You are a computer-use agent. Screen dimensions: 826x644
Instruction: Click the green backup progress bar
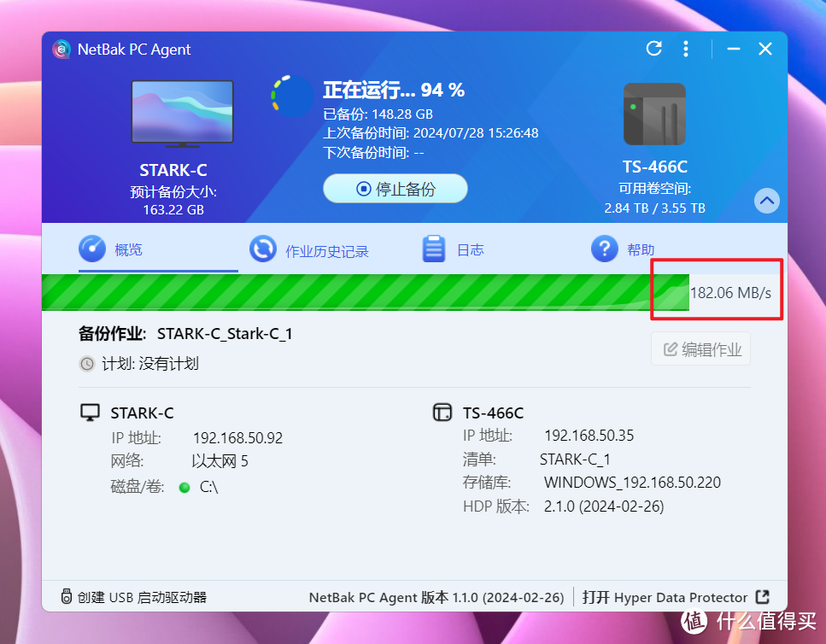pyautogui.click(x=342, y=290)
